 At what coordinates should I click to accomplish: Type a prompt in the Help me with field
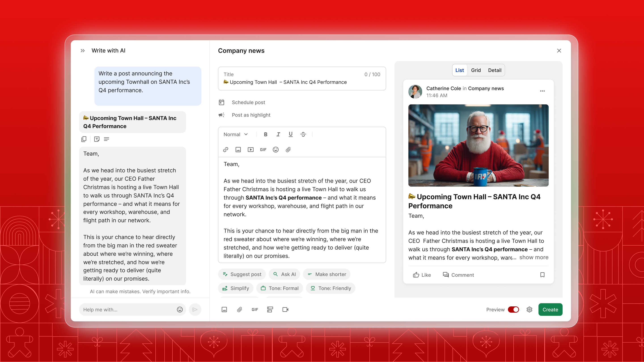pos(125,309)
